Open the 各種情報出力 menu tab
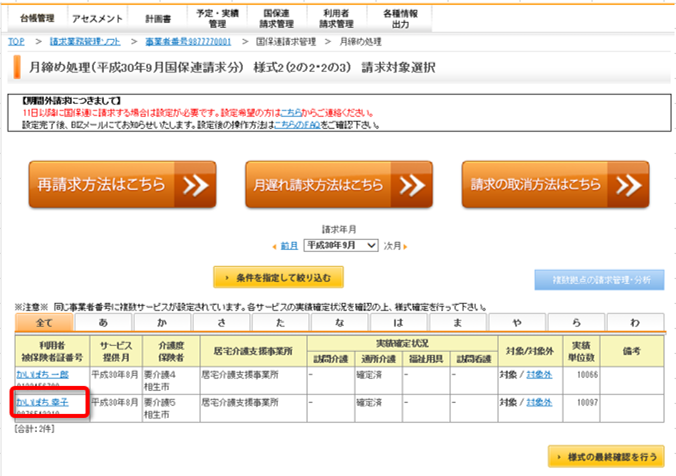Screen dimensions: 676x476 (x=400, y=18)
